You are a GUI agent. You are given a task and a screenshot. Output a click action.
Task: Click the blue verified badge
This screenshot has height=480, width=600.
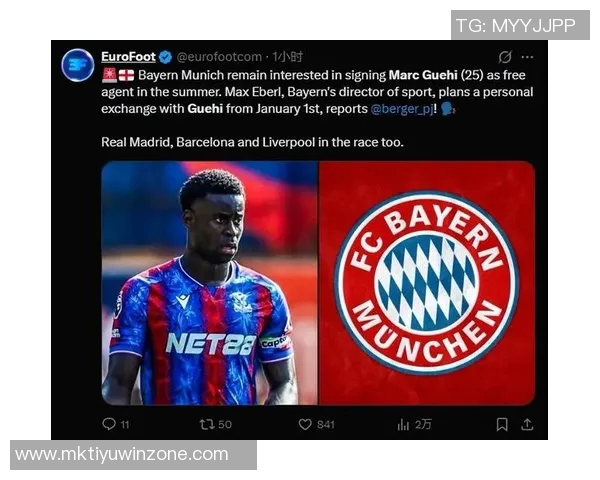pos(165,57)
